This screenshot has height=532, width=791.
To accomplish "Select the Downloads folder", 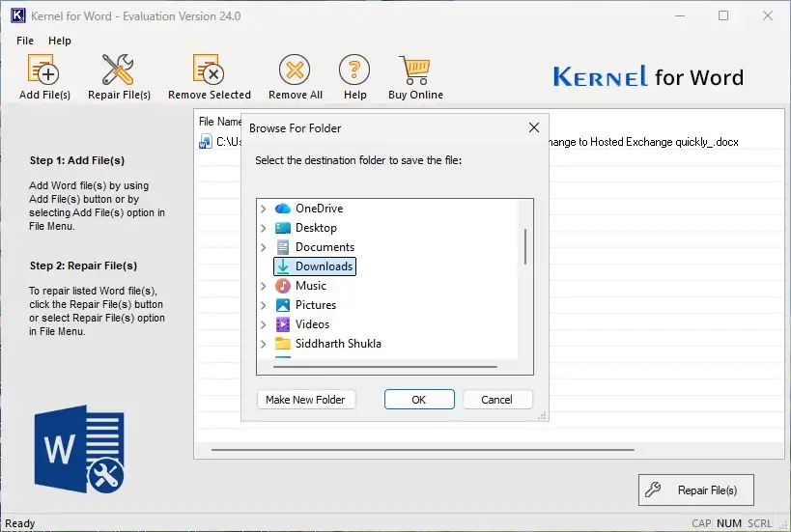I will [315, 266].
